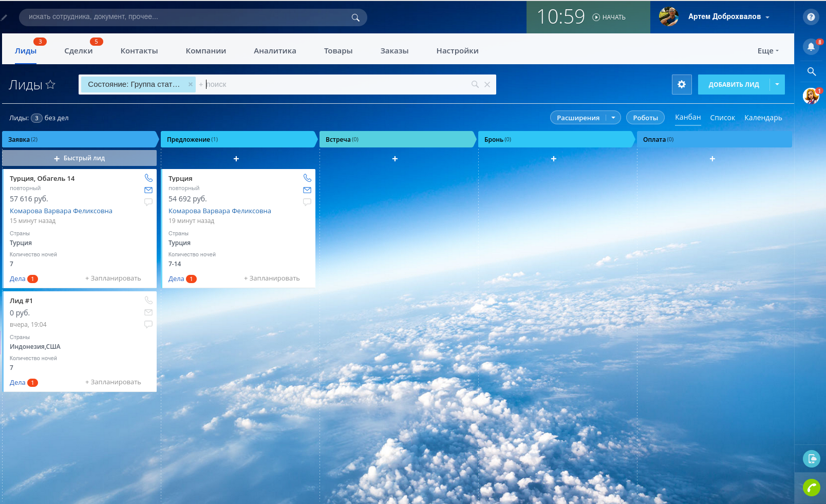The image size is (826, 504).
Task: Open the chat contact avatar in sidebar
Action: pos(811,96)
